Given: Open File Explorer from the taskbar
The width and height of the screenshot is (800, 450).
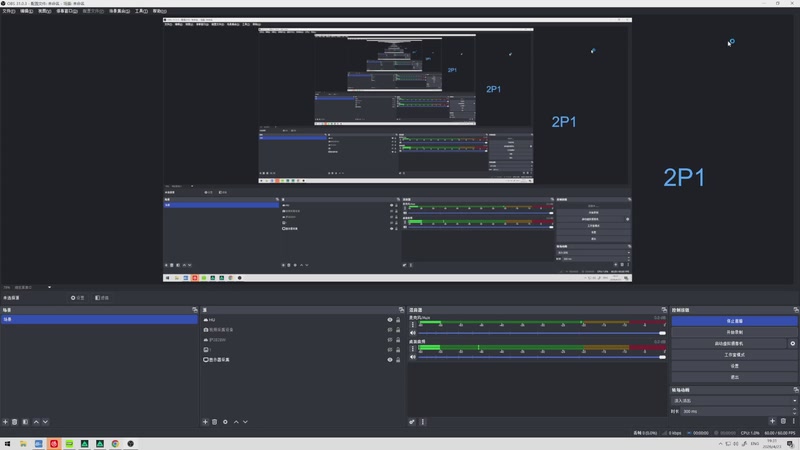Looking at the screenshot, I should click(x=23, y=444).
